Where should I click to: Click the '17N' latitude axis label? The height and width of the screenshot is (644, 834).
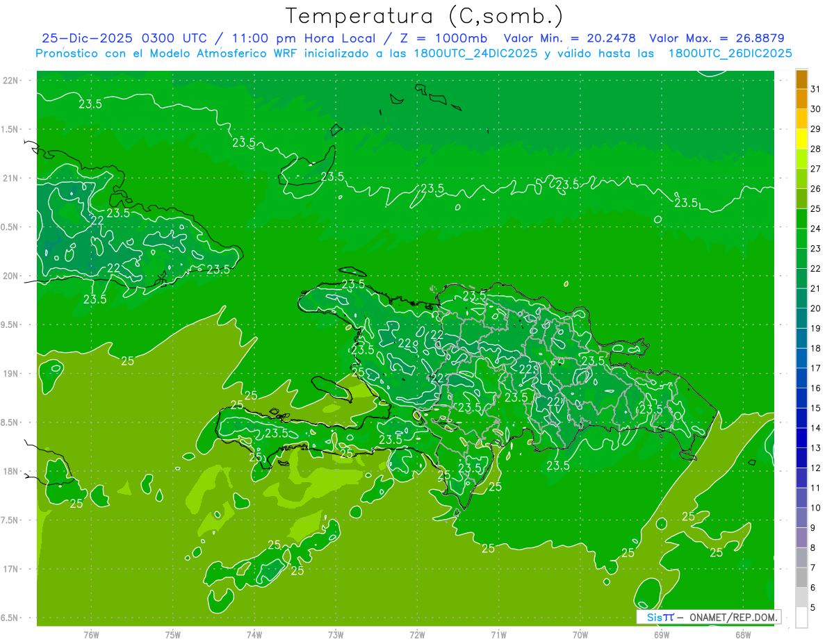point(11,569)
